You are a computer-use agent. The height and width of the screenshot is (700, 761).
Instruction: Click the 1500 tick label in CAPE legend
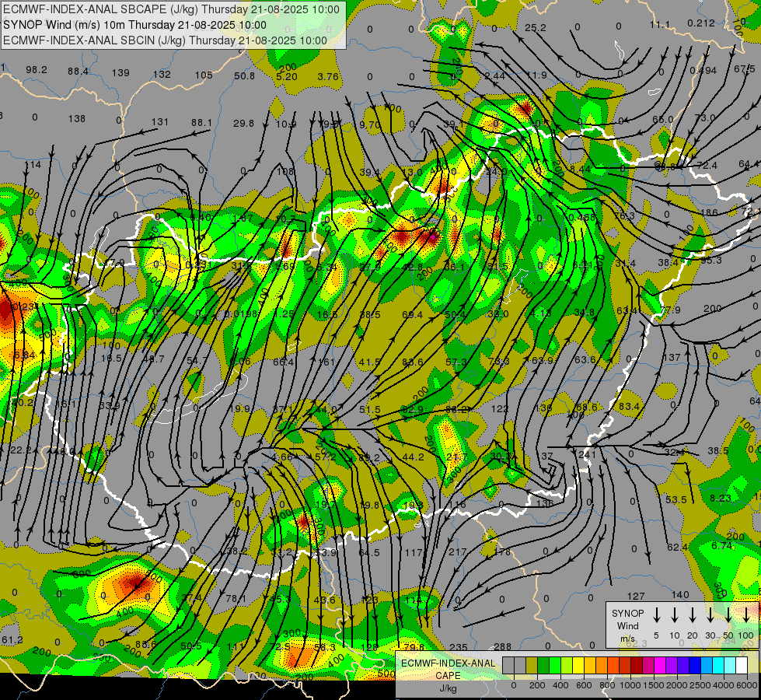tap(653, 685)
